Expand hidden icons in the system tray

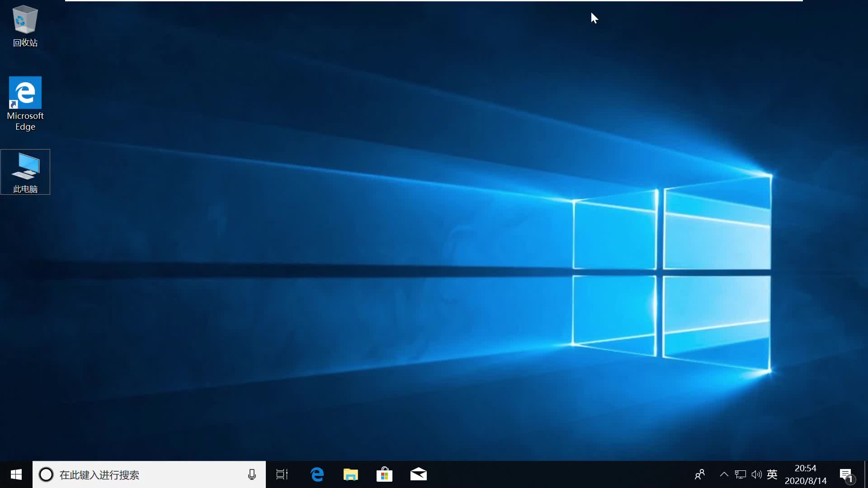724,474
